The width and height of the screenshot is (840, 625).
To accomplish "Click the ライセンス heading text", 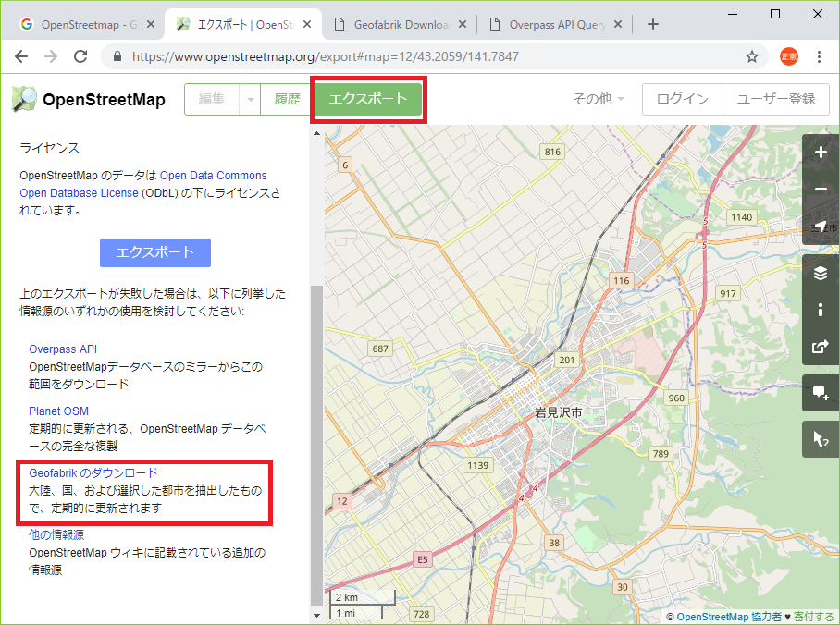I will coord(50,148).
